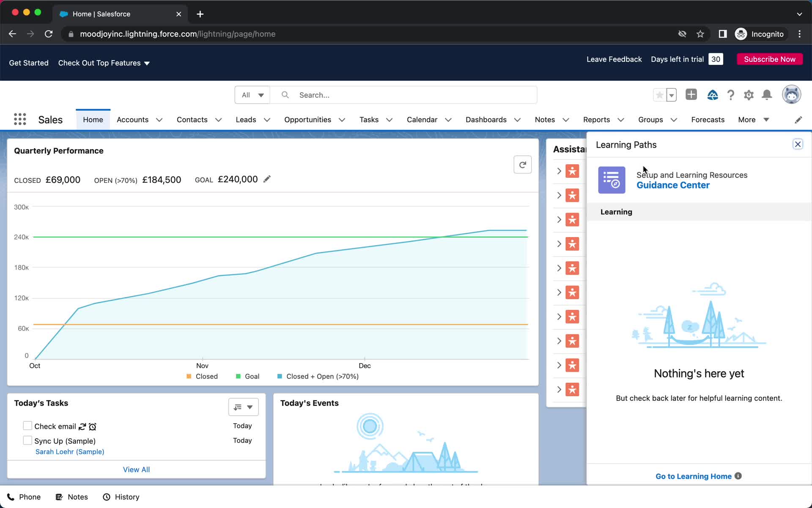812x508 pixels.
Task: Open the Favorites list dropdown arrow
Action: coord(671,95)
